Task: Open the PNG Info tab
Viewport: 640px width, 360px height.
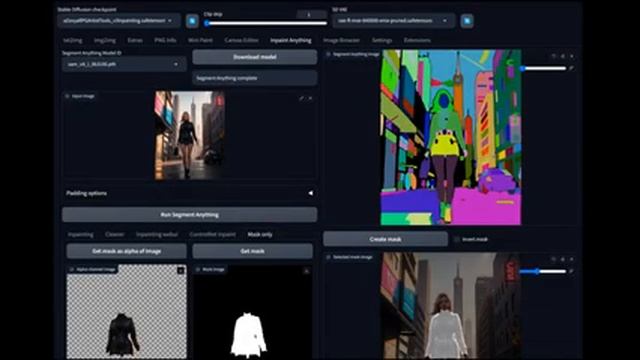Action: point(165,40)
